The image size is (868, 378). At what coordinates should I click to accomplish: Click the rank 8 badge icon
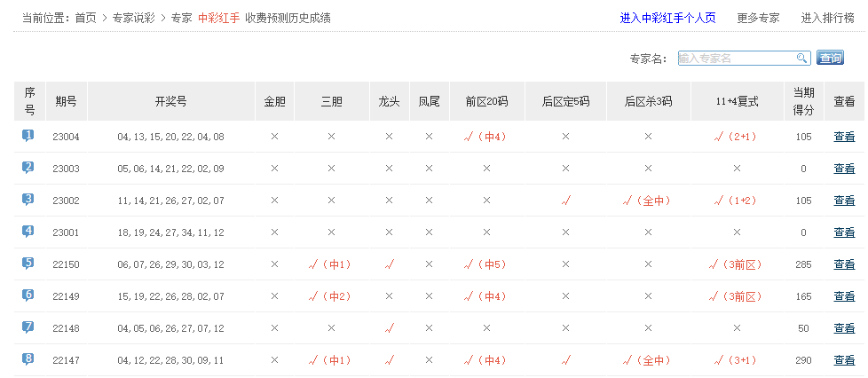tap(28, 359)
